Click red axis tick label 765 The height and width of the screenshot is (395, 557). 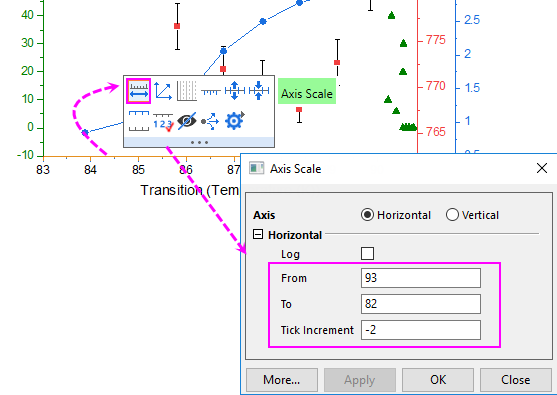point(436,132)
